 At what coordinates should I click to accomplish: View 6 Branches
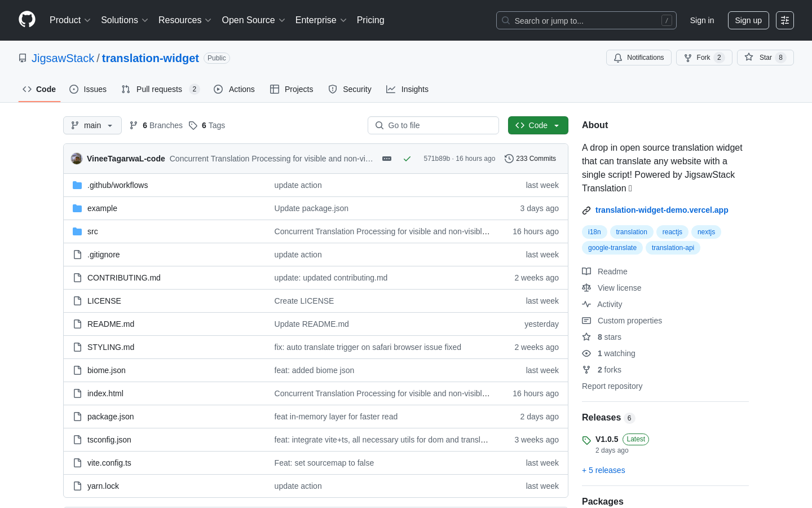[156, 125]
